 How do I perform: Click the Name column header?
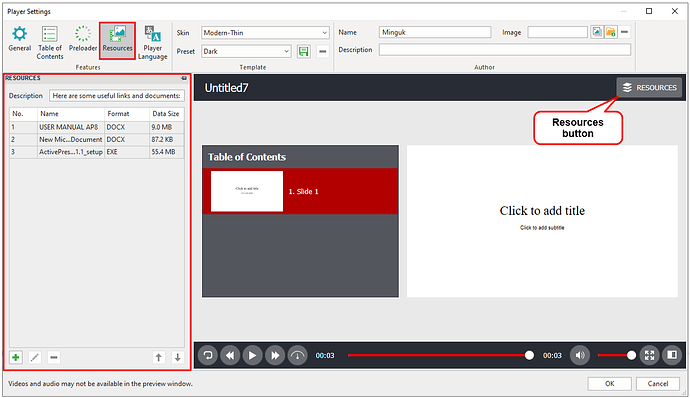coord(71,114)
